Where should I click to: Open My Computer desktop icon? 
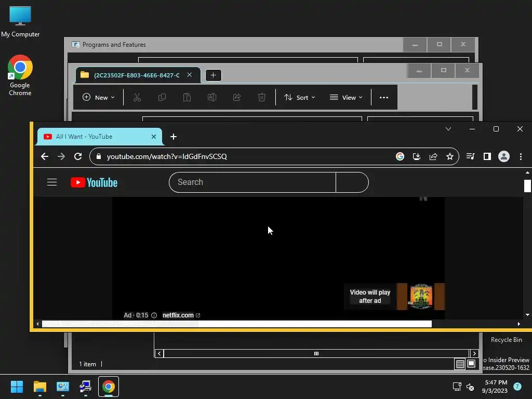click(x=20, y=21)
